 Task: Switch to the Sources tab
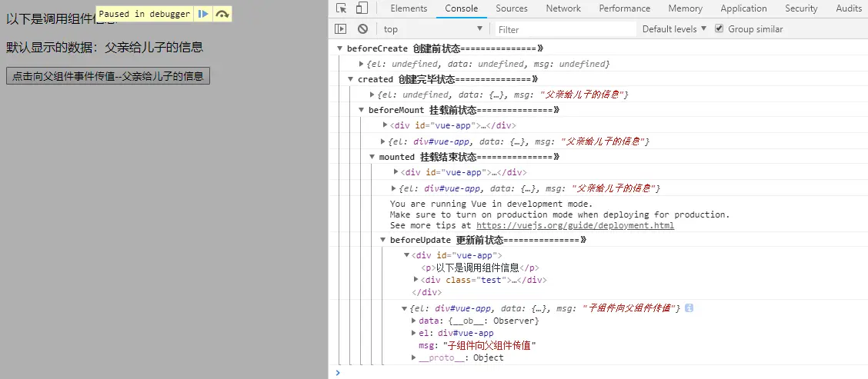512,8
